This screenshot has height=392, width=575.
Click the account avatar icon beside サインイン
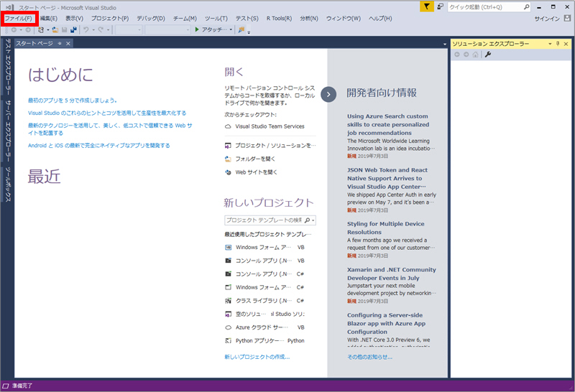click(567, 19)
